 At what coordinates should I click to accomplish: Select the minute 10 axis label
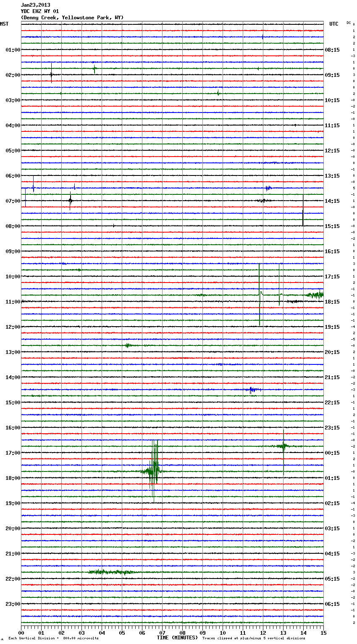coord(223,633)
